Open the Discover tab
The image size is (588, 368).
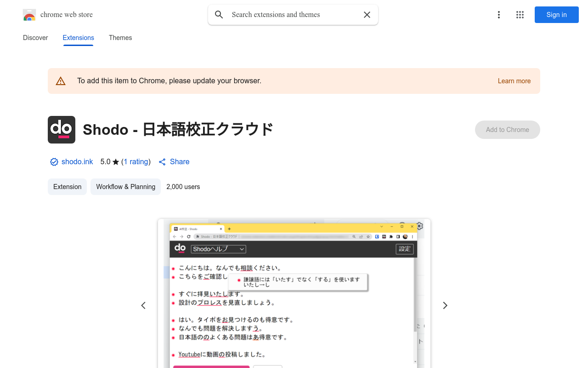tap(35, 38)
